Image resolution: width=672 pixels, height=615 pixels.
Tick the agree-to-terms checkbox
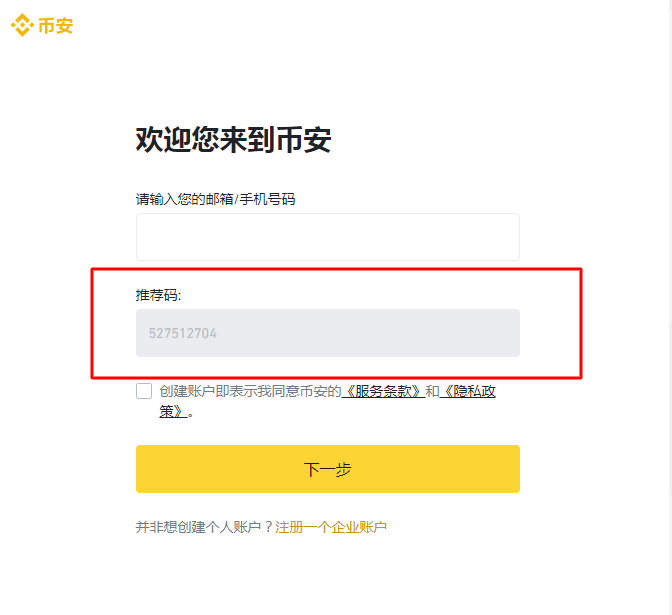(144, 391)
